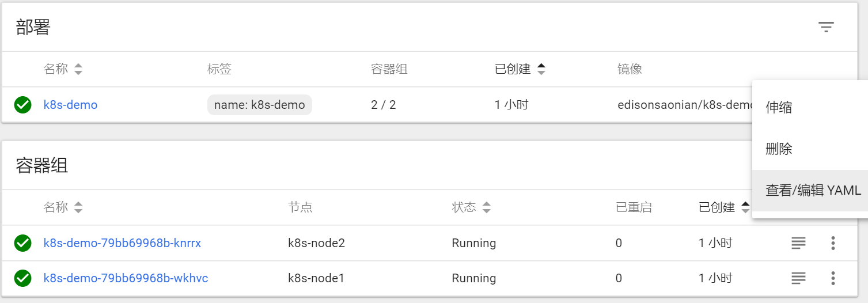Screen dimensions: 868x303
Task: Open logs icon for the k8s-node1 pod
Action: tap(798, 278)
